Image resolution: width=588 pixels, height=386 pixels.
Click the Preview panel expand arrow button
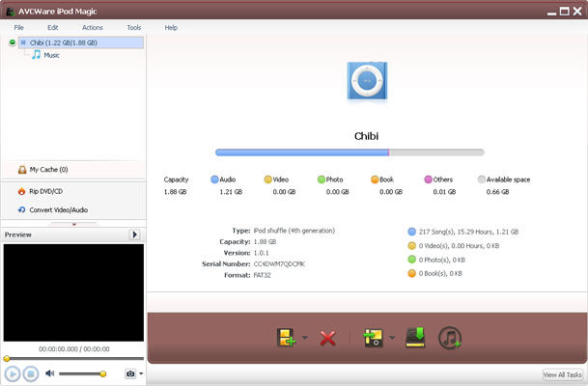[134, 234]
